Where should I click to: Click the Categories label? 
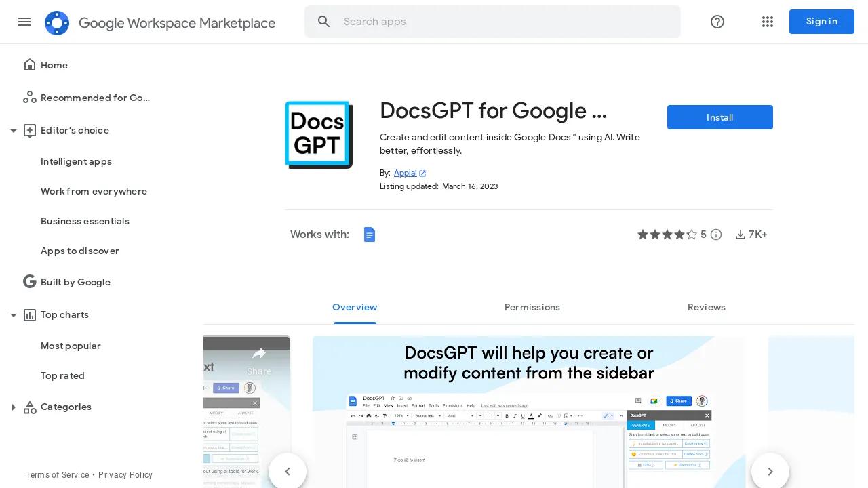[x=66, y=407]
